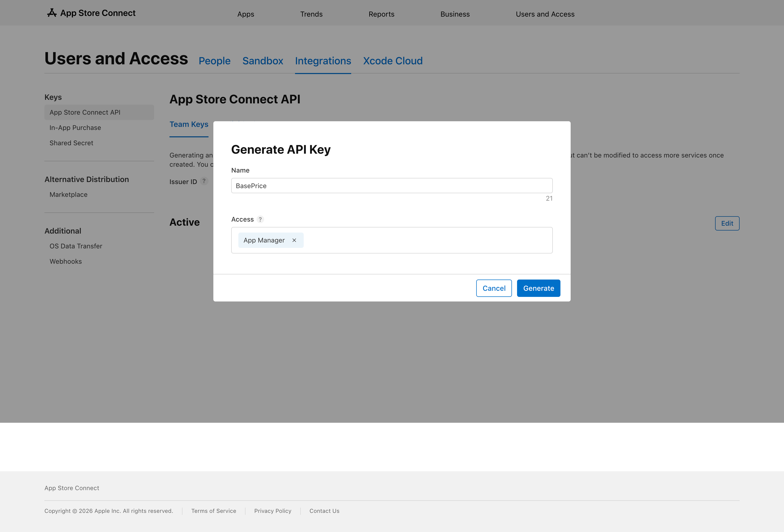
Task: Click the 'Issuer ID' label
Action: pos(183,182)
